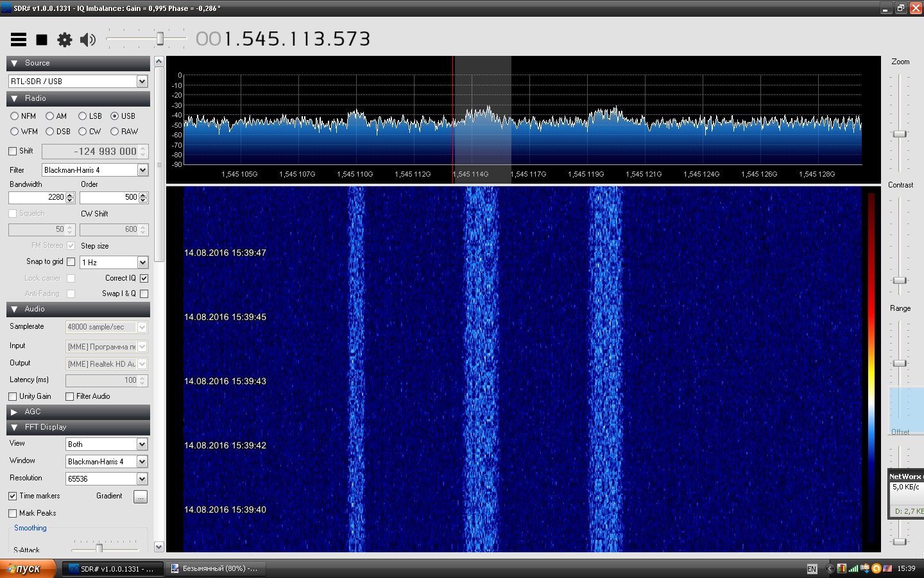Move the Range slider thumb

click(900, 363)
